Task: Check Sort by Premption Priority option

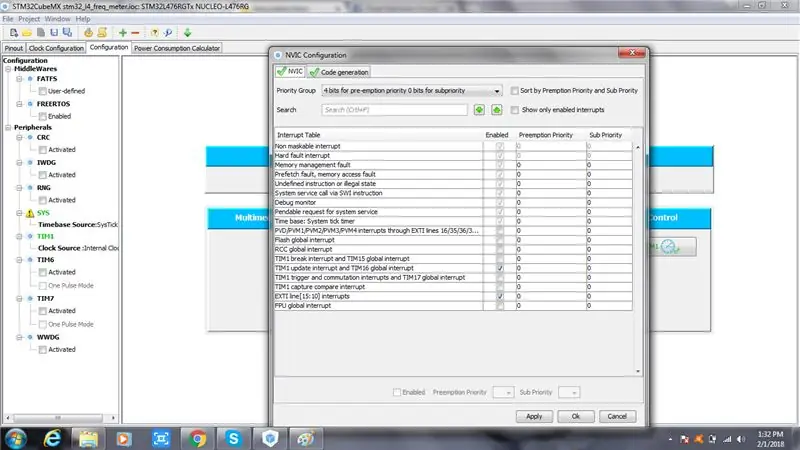Action: coord(515,91)
